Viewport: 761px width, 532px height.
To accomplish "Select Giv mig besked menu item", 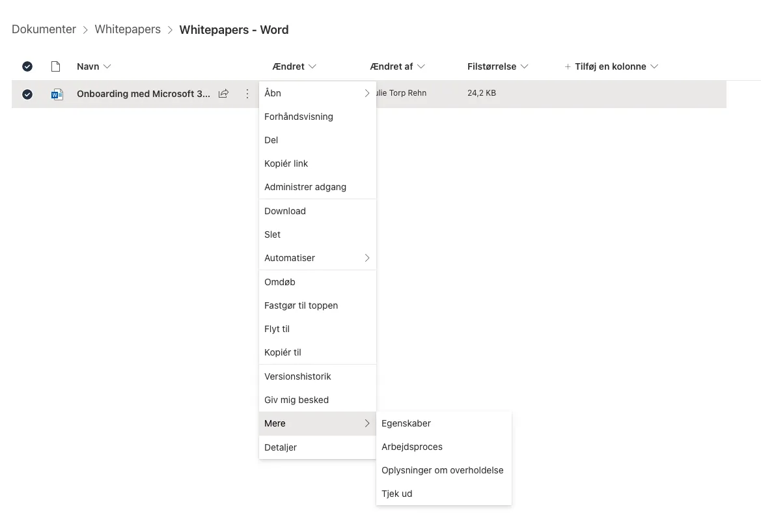I will (318, 400).
